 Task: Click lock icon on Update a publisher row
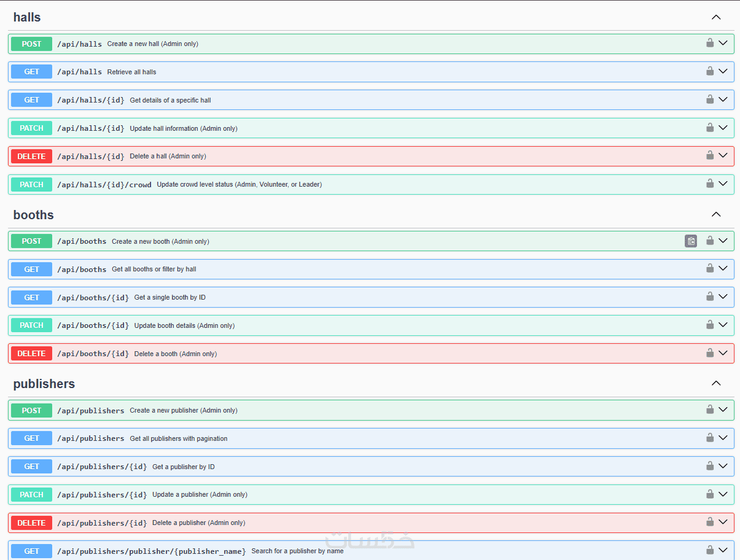point(710,494)
